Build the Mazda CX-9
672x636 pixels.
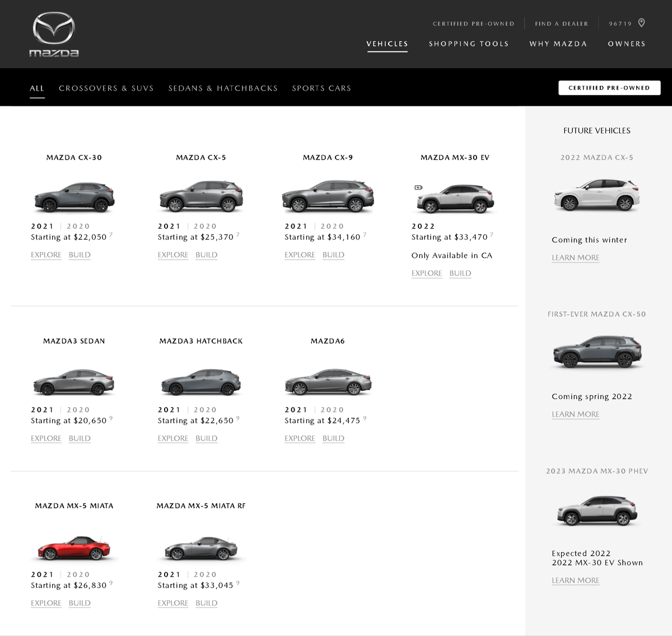pyautogui.click(x=333, y=255)
